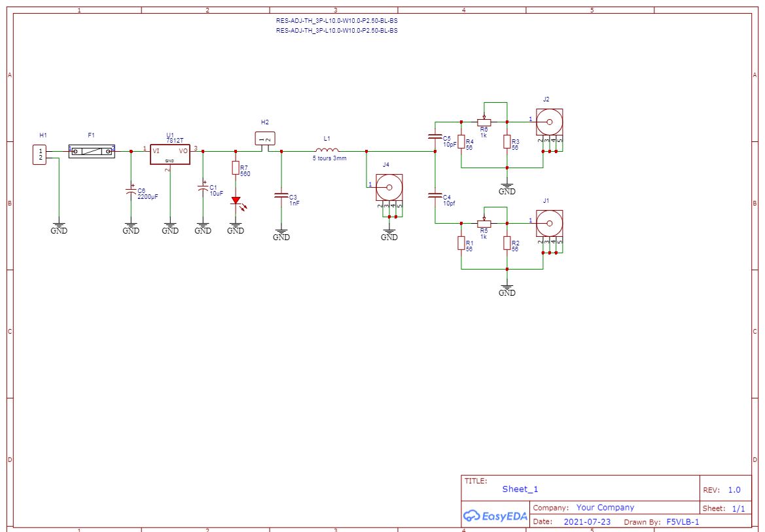Select the R7 560 resistor
Image resolution: width=765 pixels, height=532 pixels.
[x=236, y=169]
